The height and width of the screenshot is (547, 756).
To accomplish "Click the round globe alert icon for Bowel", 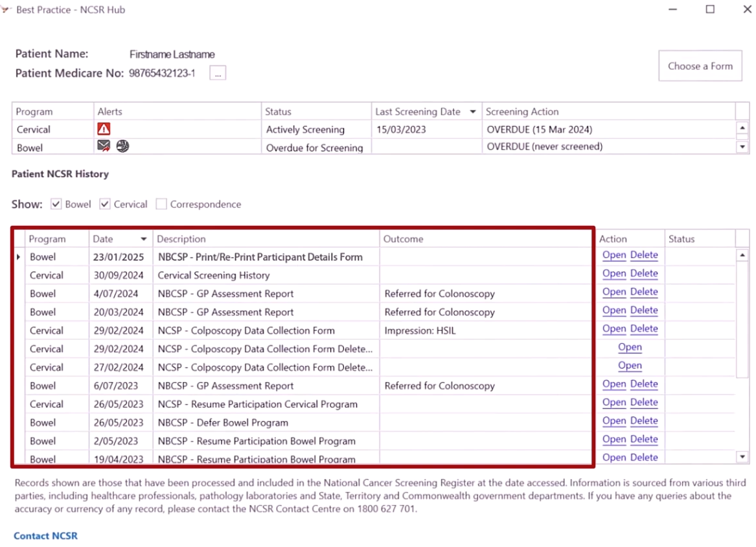I will click(x=122, y=146).
